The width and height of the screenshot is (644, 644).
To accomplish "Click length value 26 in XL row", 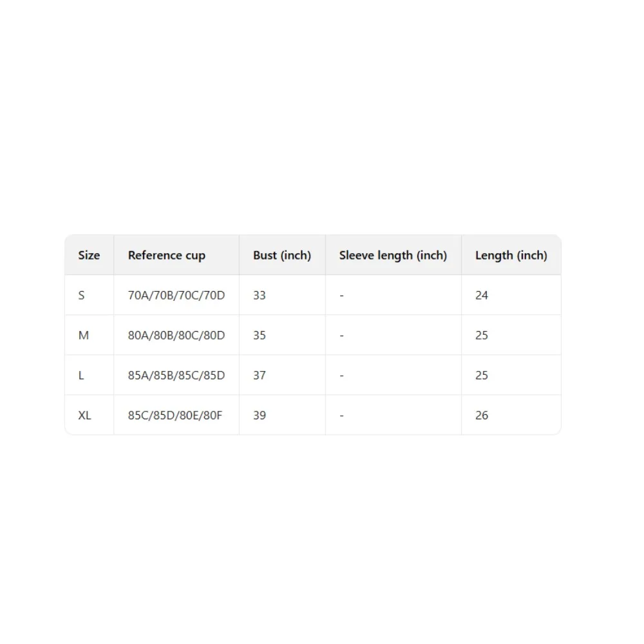I will tap(482, 415).
